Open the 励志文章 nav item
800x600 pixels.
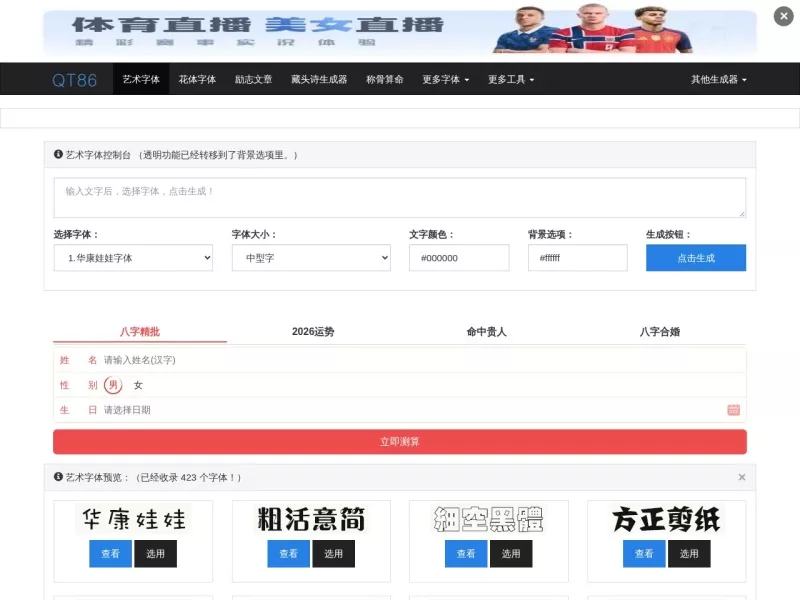click(253, 79)
